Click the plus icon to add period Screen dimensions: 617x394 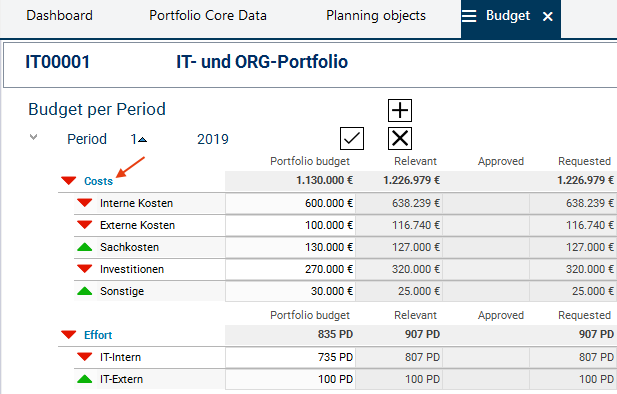tap(400, 110)
